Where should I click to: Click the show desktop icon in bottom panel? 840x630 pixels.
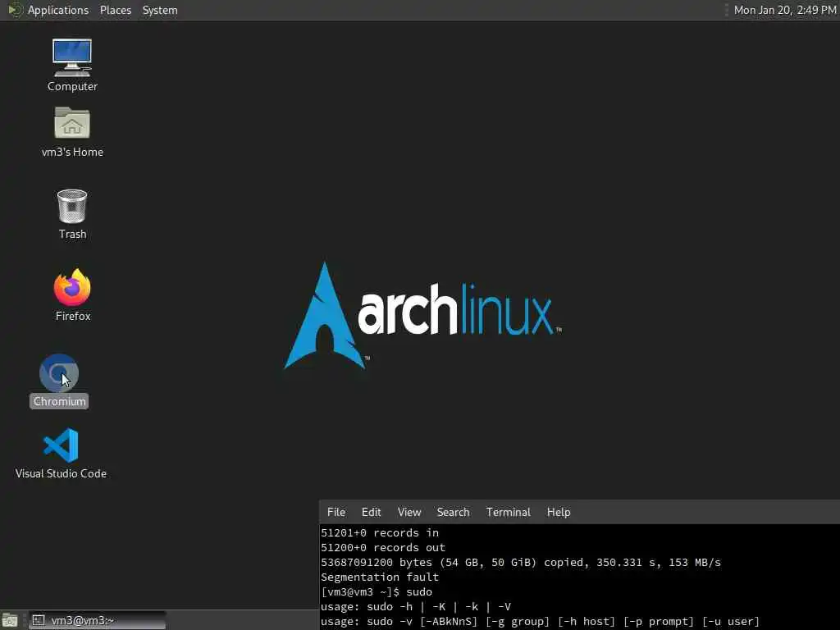(10, 620)
